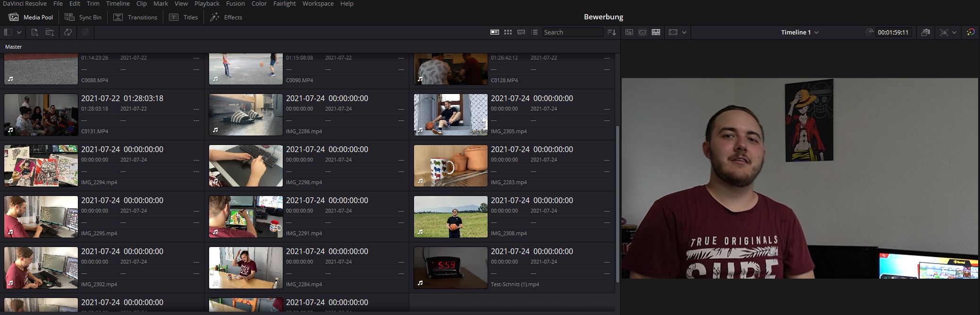Screen dimensions: 980x315
Task: Click the timecode clock icon
Action: 870,32
